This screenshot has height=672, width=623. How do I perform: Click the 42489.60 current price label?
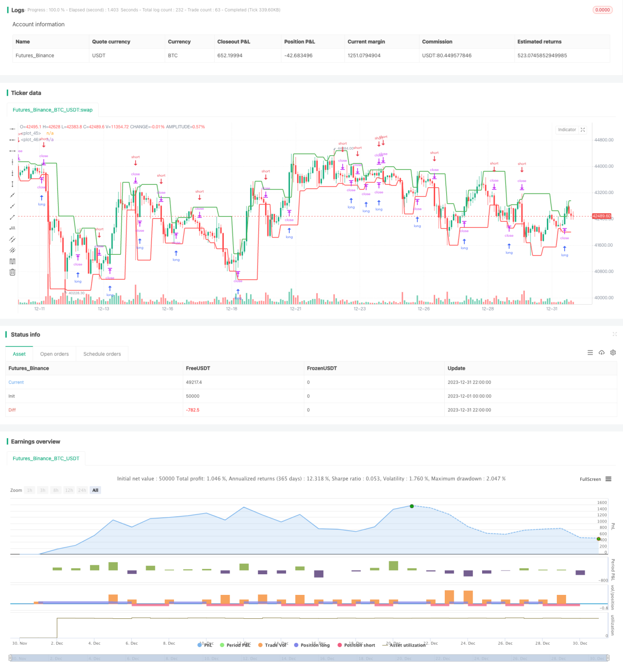(x=602, y=216)
